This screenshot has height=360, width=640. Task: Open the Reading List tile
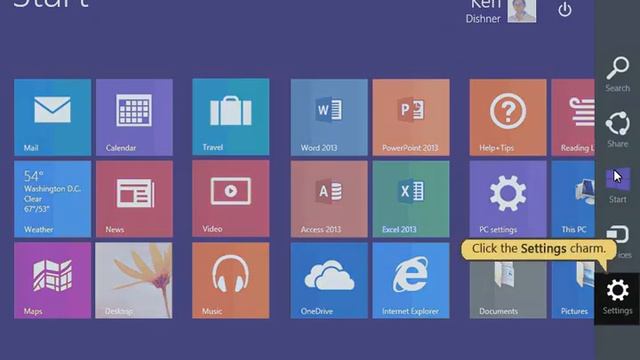click(x=573, y=118)
